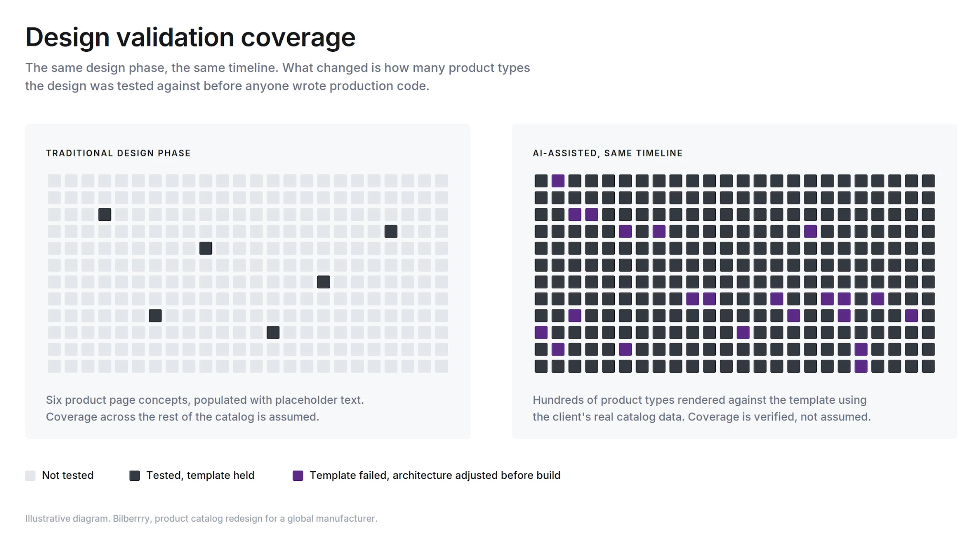Viewport: 980px width, 535px height.
Task: Click the dark tested square in the traditional grid's fifth row
Action: coord(206,248)
